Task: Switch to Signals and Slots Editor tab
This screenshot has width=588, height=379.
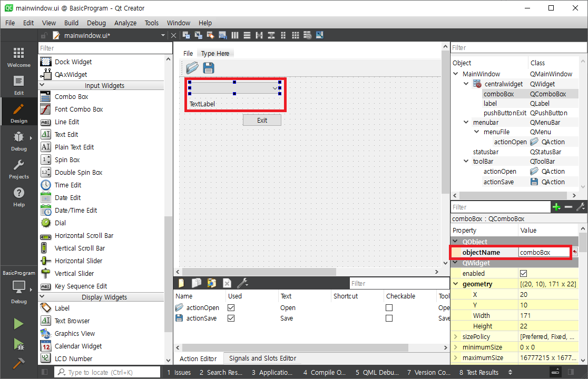Action: (262, 358)
